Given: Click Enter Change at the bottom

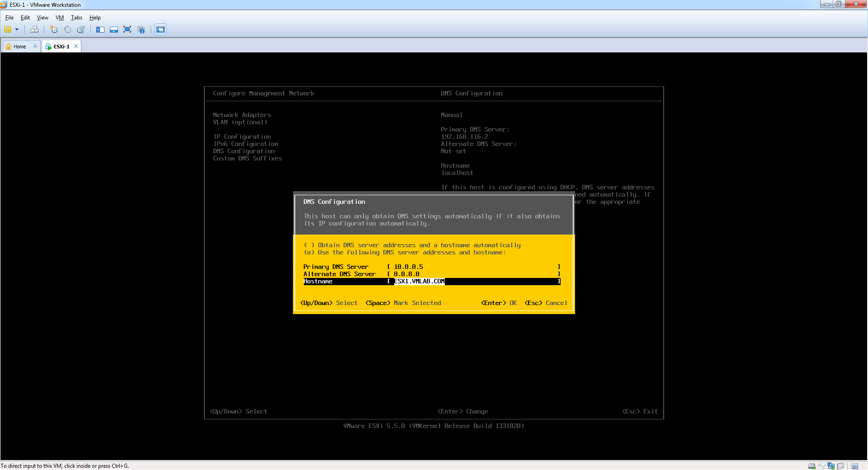Looking at the screenshot, I should pos(462,411).
